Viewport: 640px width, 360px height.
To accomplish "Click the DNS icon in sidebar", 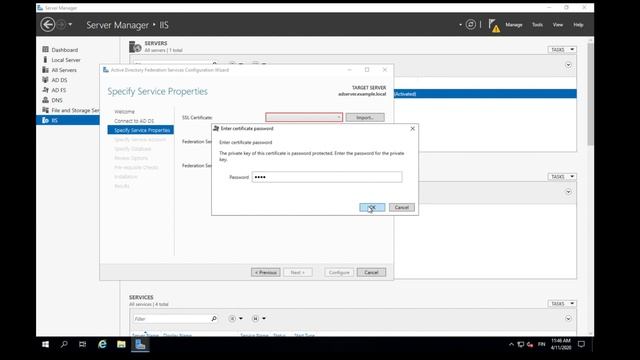I will tap(45, 100).
